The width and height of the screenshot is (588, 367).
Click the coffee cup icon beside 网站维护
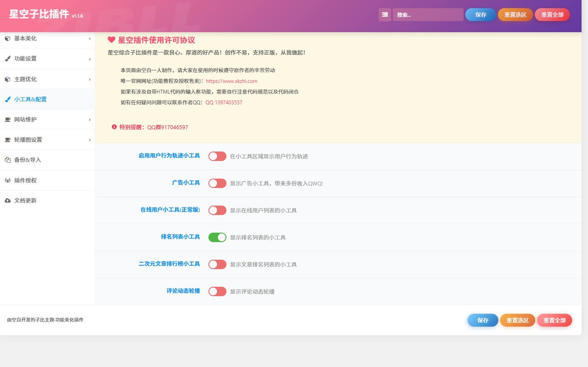[7, 120]
